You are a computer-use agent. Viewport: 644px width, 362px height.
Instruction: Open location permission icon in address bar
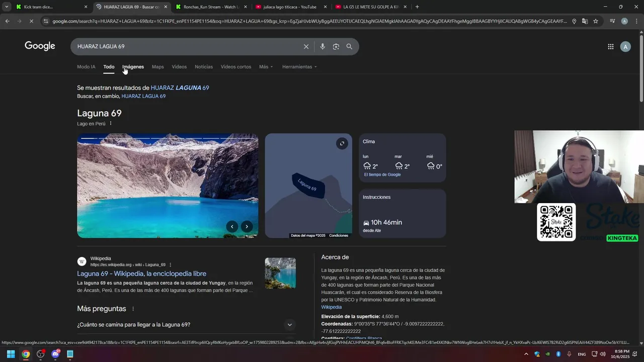574,21
